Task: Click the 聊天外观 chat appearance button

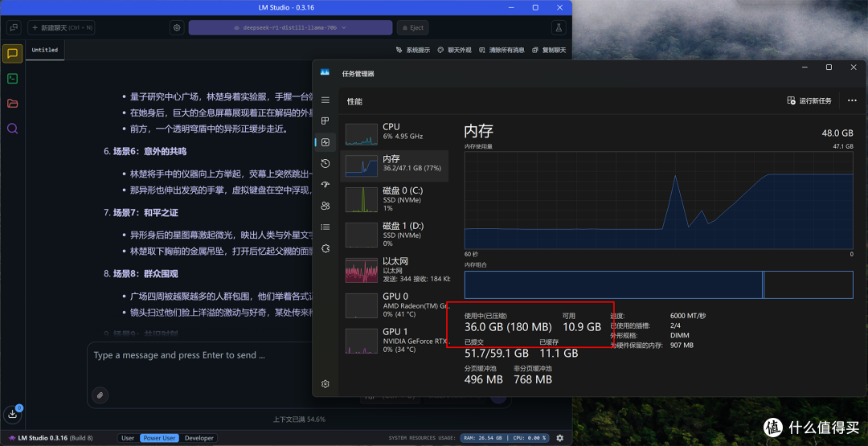Action: pyautogui.click(x=454, y=51)
